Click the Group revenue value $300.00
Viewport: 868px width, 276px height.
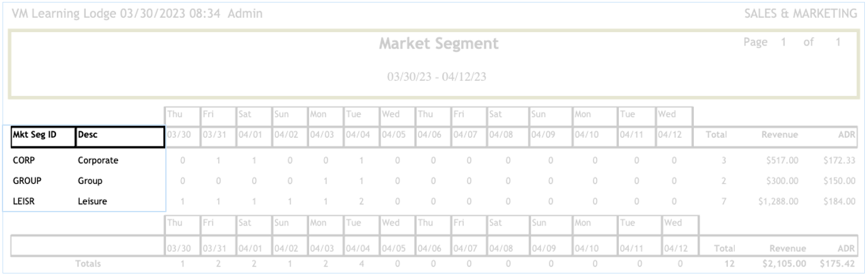pos(783,181)
